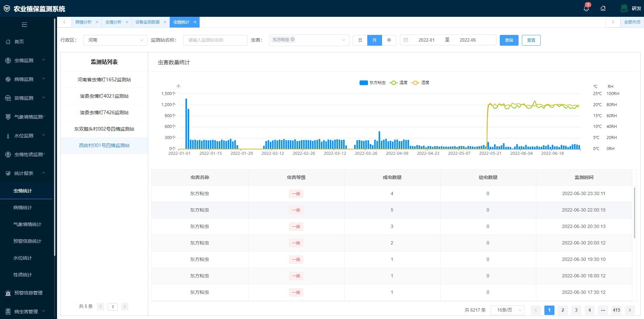644x319 pixels.
Task: Open the 行政区 dropdown showing 河南
Action: point(115,40)
